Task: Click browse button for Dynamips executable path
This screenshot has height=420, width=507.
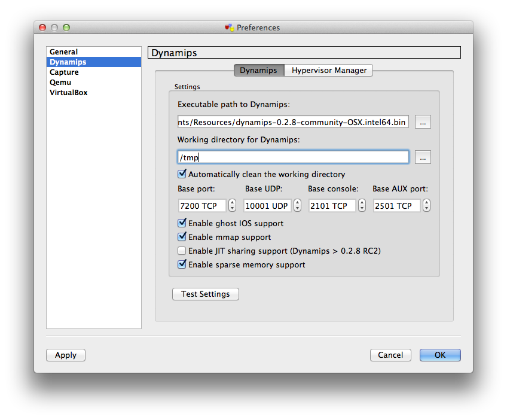Action: point(423,122)
